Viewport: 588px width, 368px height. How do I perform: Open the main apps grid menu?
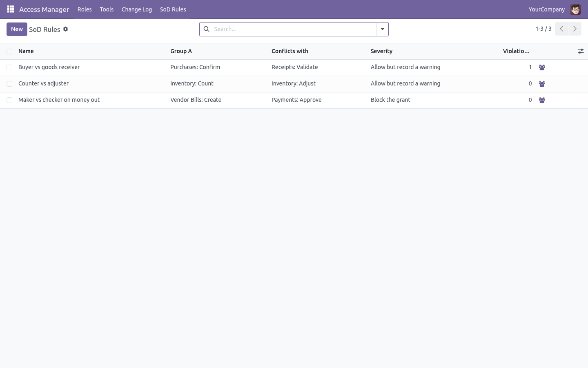[x=11, y=9]
